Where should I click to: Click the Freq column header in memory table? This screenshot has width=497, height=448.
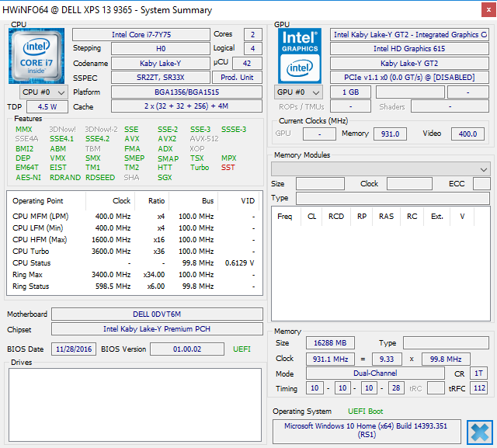(x=285, y=217)
